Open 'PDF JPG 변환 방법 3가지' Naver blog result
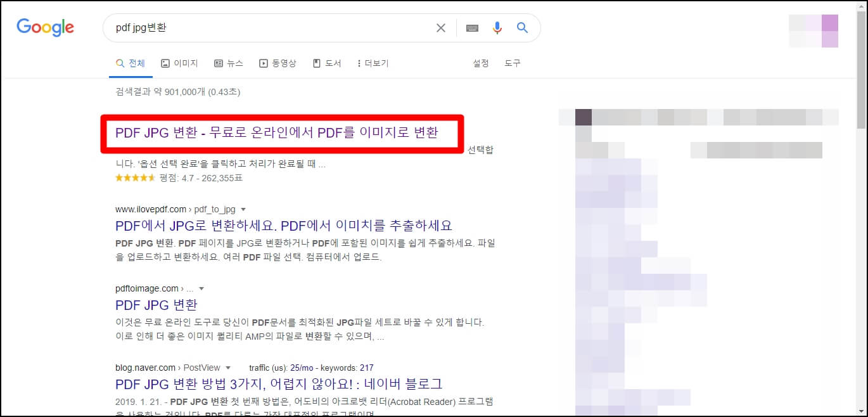The width and height of the screenshot is (868, 417). coord(279,384)
